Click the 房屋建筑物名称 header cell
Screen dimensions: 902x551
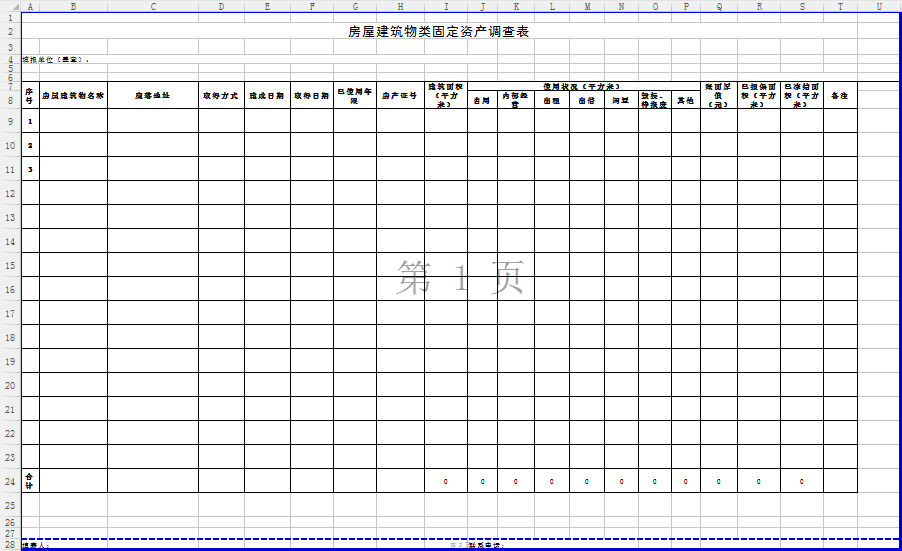tap(73, 95)
